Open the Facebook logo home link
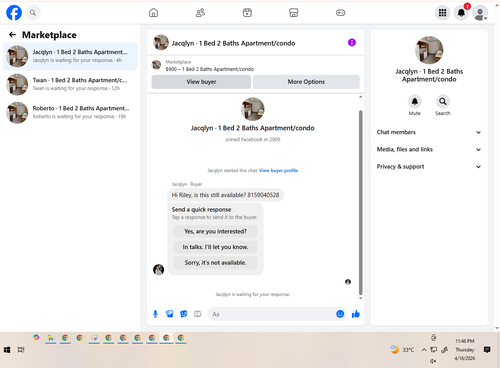The image size is (500, 368). coord(14,13)
